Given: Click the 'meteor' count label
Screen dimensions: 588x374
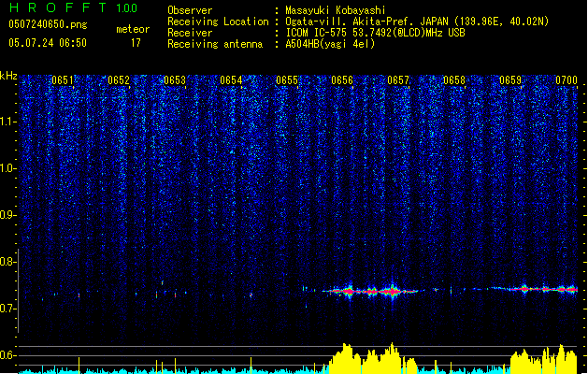Looking at the screenshot, I should point(133,29).
